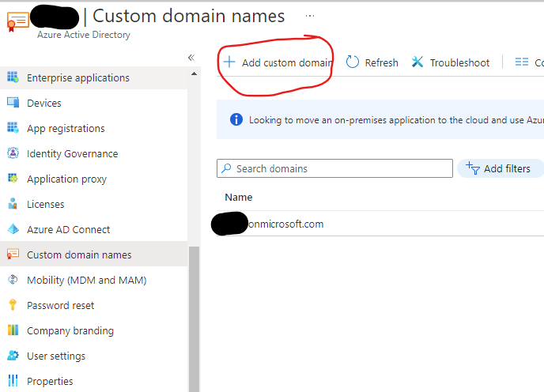Screen dimensions: 544x392
Task: Click the Identity Governance icon
Action: 13,153
